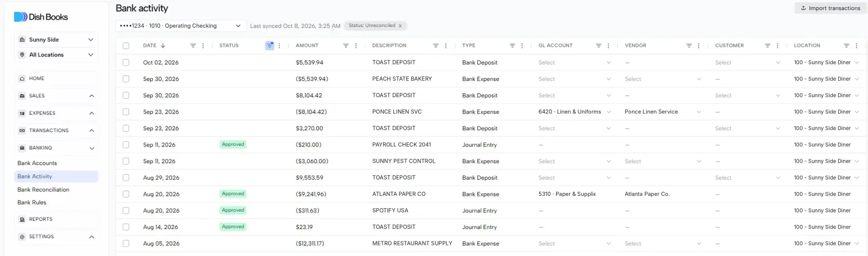Open Customer select for Aug 29 TOAST DEPOSIT
Screen dimensions: 868x256
click(x=748, y=177)
